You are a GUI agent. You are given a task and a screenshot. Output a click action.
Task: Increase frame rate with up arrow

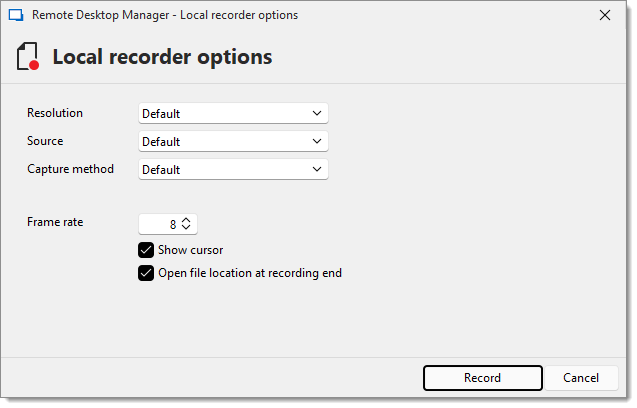click(186, 220)
